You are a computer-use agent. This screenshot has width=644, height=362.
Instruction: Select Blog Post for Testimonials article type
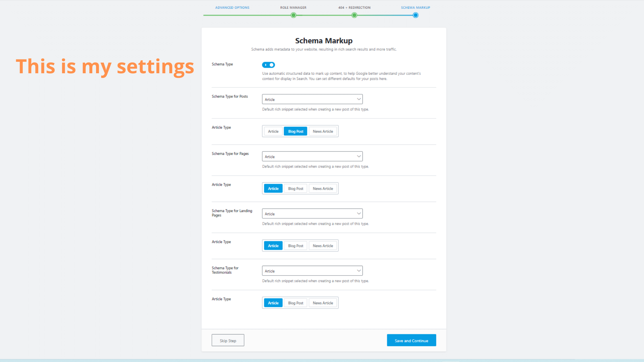pos(296,303)
